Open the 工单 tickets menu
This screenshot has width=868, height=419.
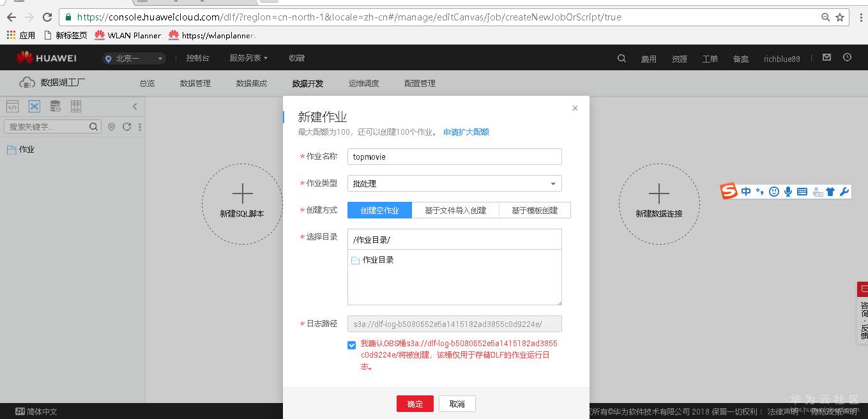pyautogui.click(x=710, y=59)
